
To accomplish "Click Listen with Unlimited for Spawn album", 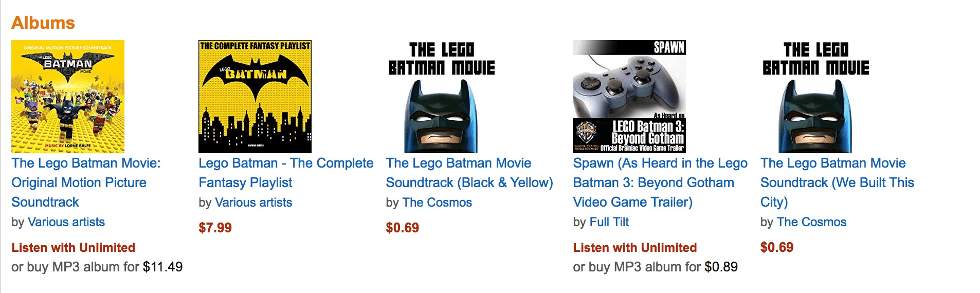I will click(635, 248).
